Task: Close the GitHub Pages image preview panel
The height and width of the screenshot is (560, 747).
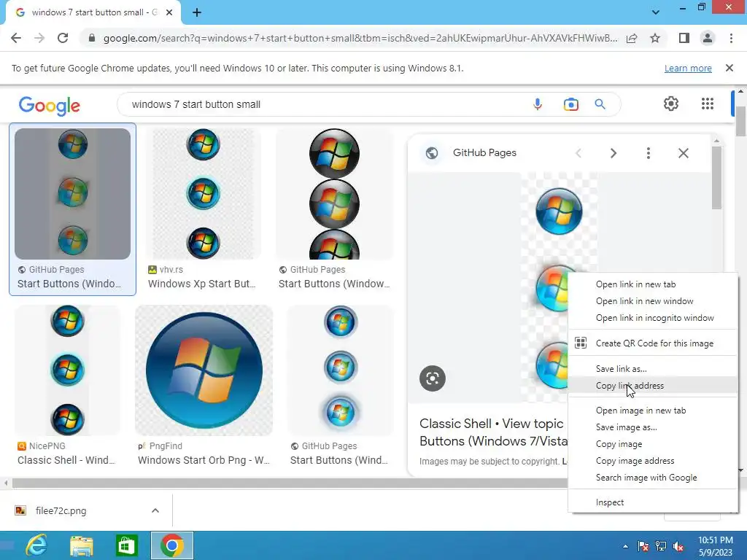Action: pos(683,153)
